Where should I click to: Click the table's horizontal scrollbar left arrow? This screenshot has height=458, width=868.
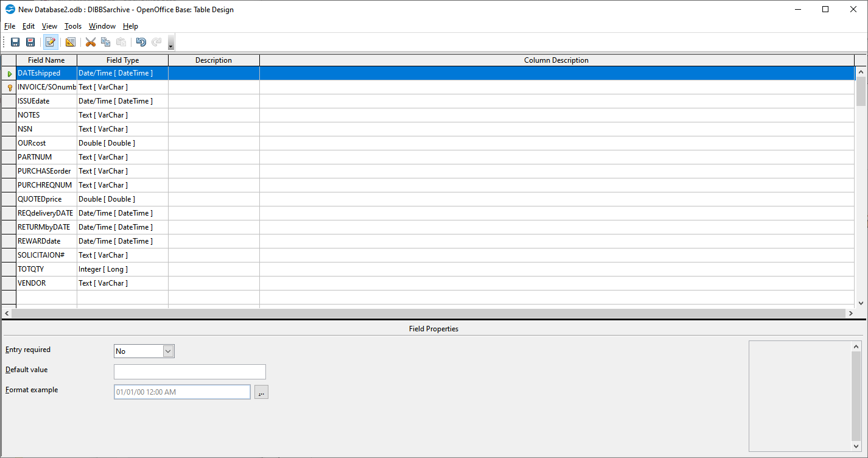point(7,312)
